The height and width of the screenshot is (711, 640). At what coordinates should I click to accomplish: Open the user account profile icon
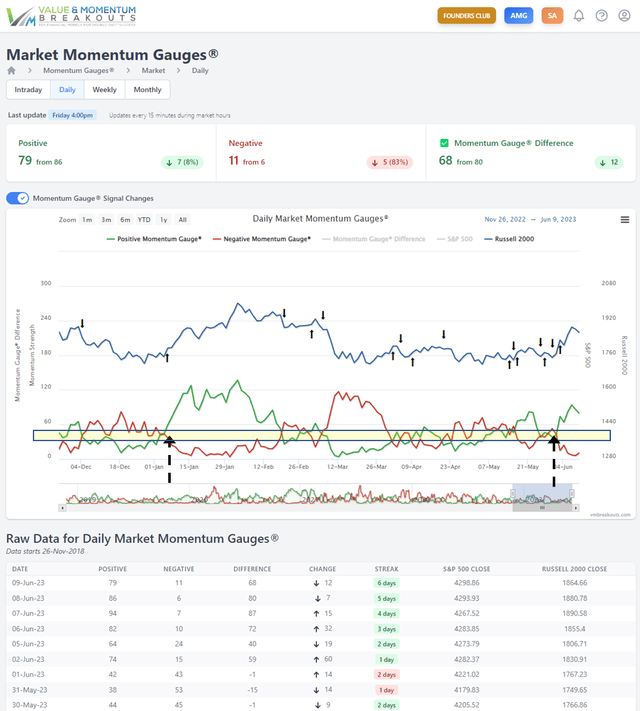(624, 16)
